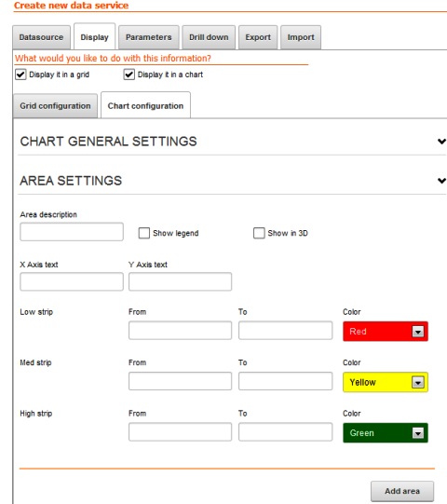The width and height of the screenshot is (447, 504).
Task: Uncheck Display it in a grid
Action: [x=20, y=75]
